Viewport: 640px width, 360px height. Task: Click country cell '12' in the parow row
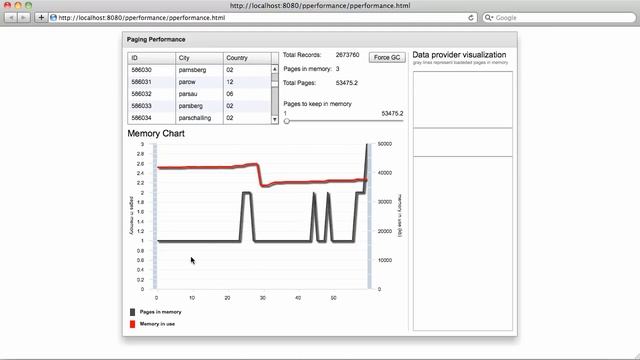pos(230,82)
